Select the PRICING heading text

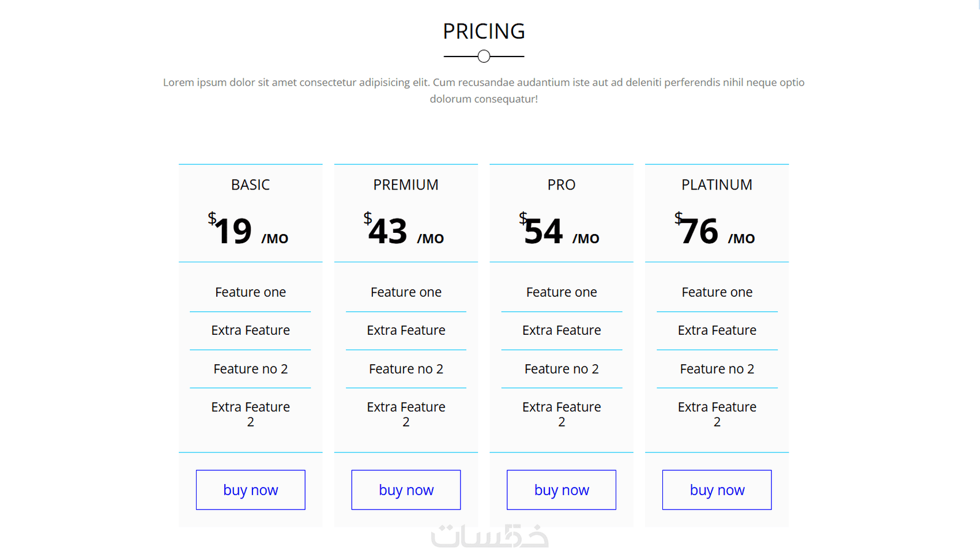(484, 31)
